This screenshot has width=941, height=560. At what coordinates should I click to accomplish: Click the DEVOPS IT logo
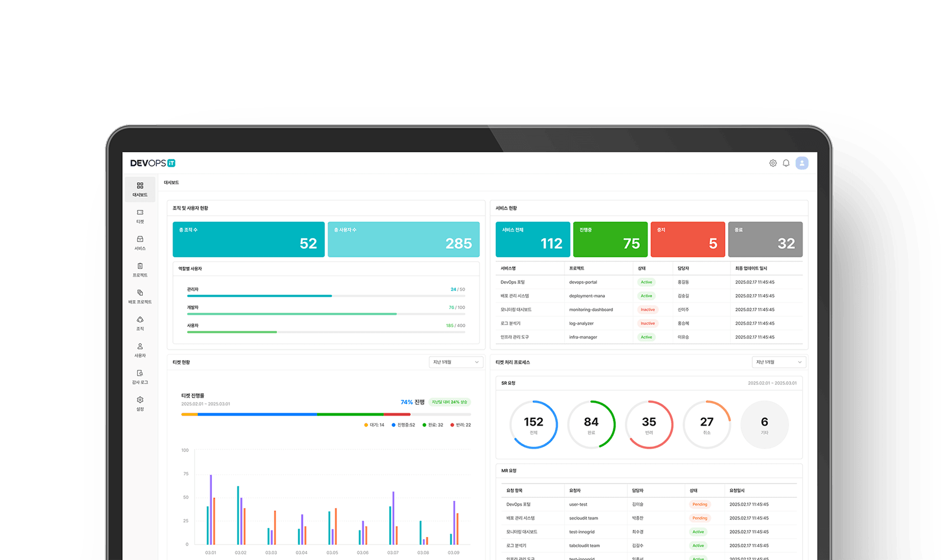(153, 163)
